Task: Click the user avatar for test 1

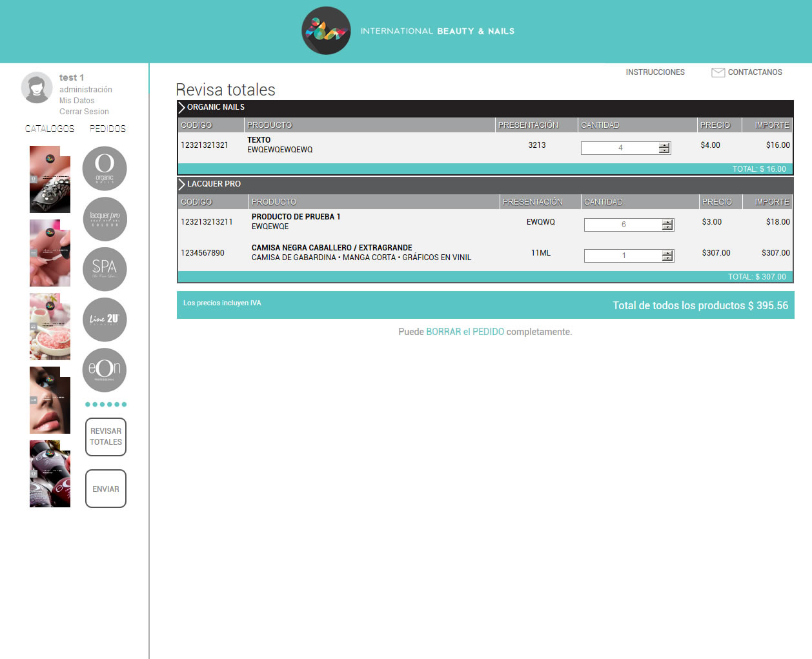Action: pyautogui.click(x=37, y=88)
